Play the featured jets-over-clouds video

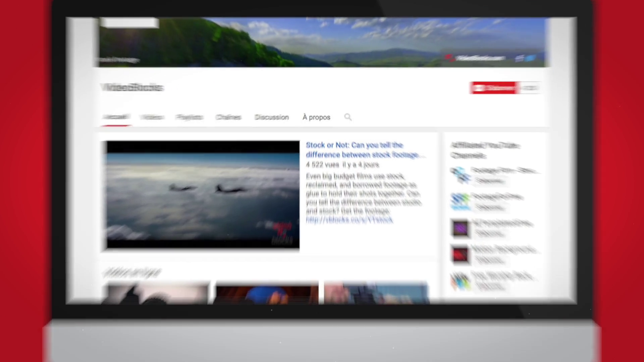pyautogui.click(x=203, y=195)
